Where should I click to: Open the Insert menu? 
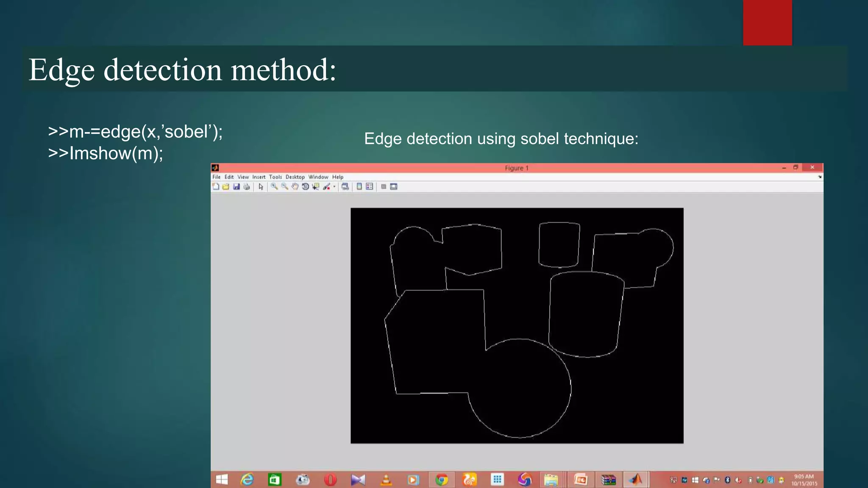point(259,177)
